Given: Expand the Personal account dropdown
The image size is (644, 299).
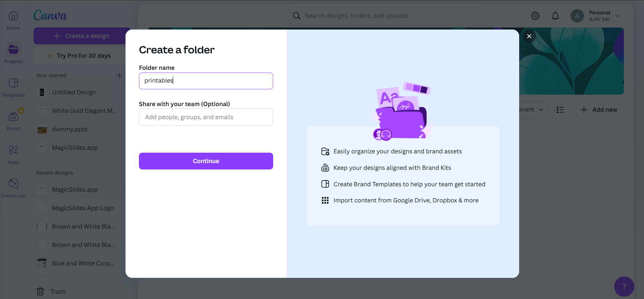Looking at the screenshot, I should click(x=617, y=16).
